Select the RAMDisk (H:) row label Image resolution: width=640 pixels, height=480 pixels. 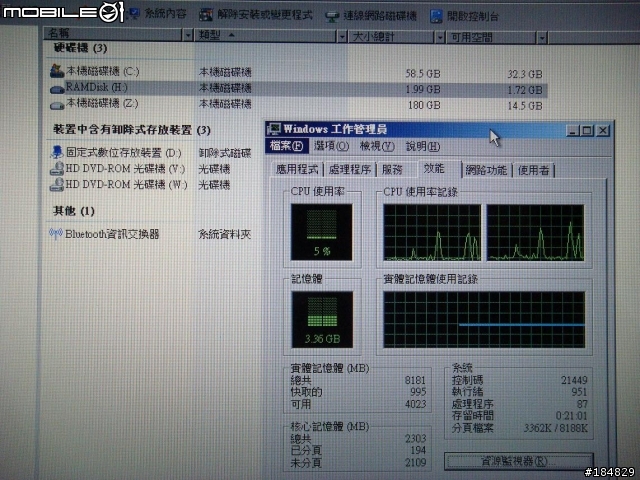coord(97,87)
